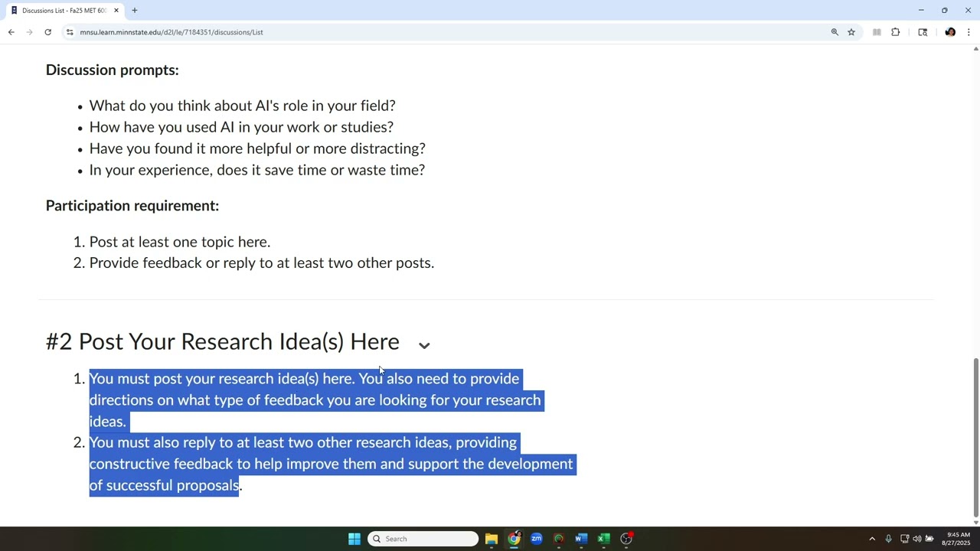Open a new browser tab
This screenshot has width=980, height=551.
135,11
